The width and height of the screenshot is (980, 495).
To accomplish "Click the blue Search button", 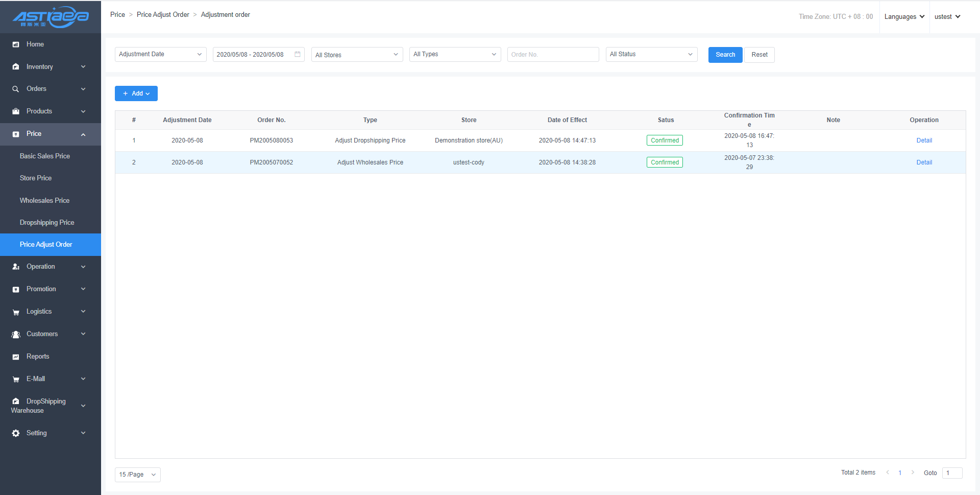I will [725, 55].
